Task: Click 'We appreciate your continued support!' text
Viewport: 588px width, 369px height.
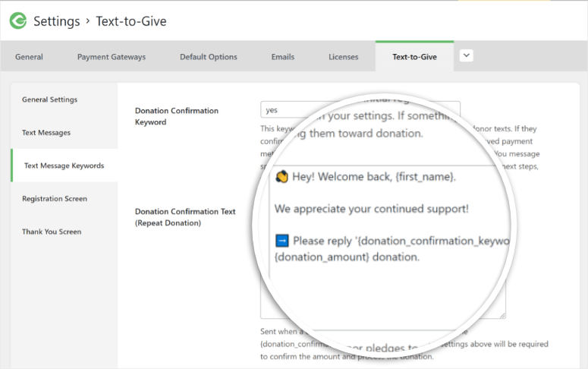Action: tap(372, 209)
